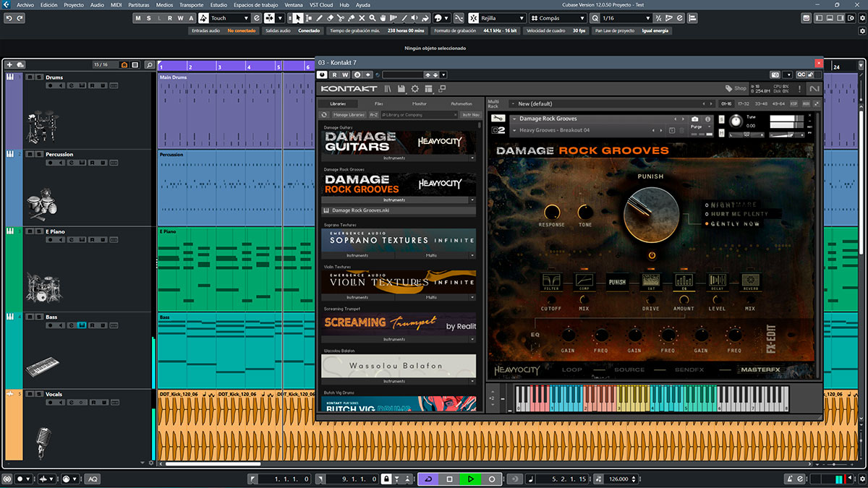This screenshot has width=868, height=488.
Task: Click the instrument snapshot camera icon
Action: click(x=695, y=119)
